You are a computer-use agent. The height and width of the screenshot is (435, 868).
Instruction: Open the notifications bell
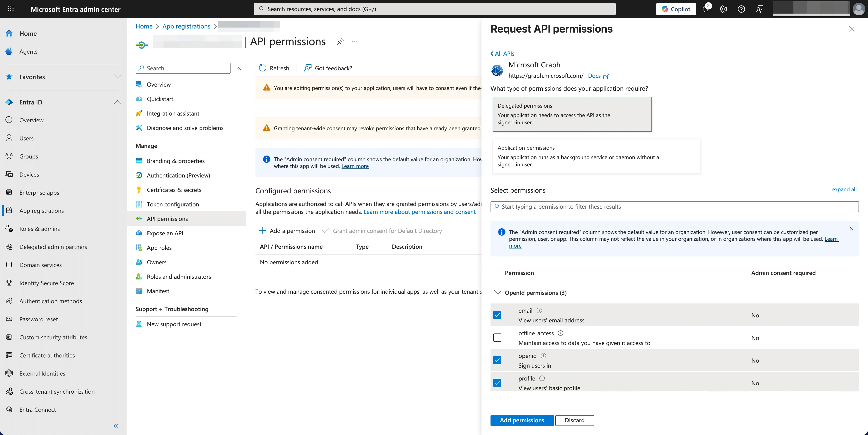tap(705, 9)
